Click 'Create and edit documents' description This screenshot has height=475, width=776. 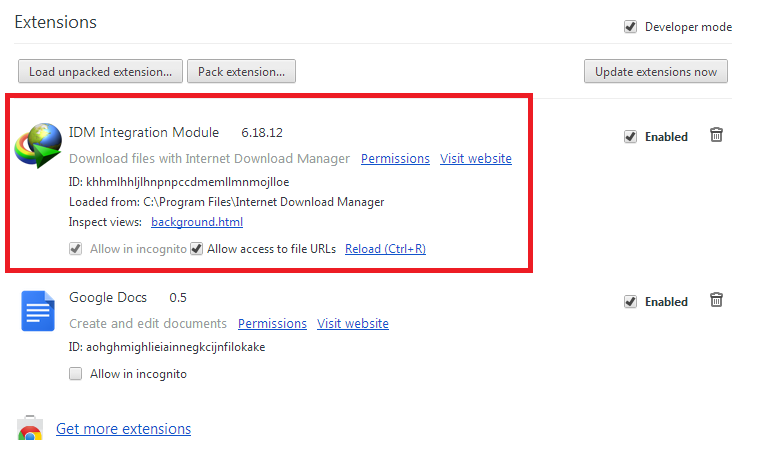(147, 324)
